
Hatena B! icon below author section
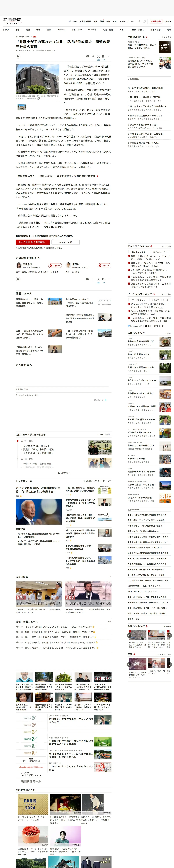(104, 279)
